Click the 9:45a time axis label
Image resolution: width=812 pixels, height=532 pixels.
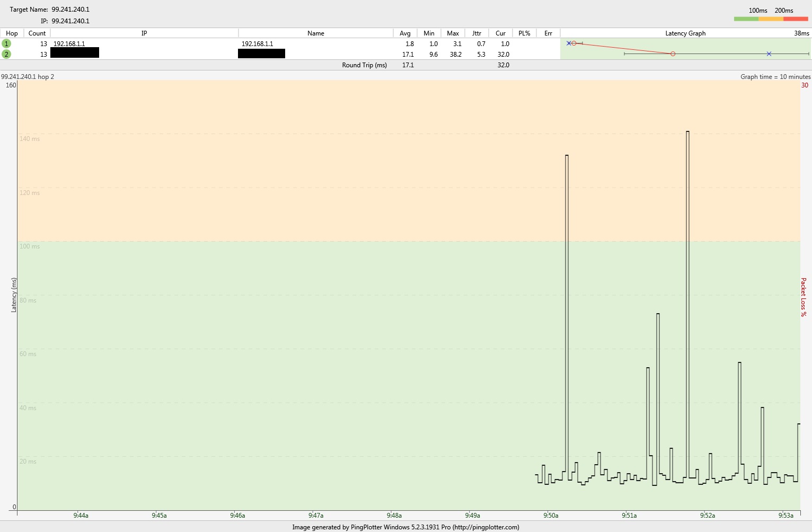pos(159,516)
